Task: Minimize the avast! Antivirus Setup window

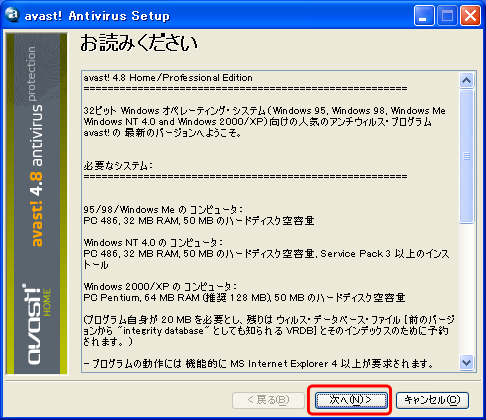Action: pos(424,15)
